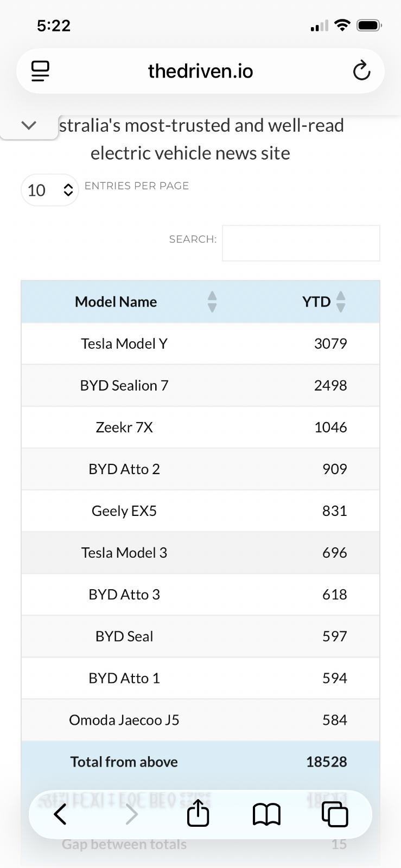Image resolution: width=401 pixels, height=868 pixels.
Task: Tap the forward navigation arrow
Action: click(x=132, y=814)
